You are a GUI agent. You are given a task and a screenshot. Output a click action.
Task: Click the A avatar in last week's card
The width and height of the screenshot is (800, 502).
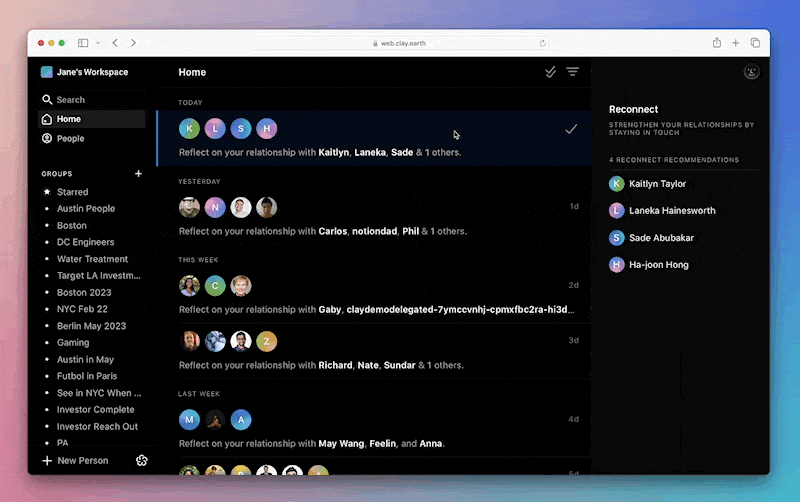[x=241, y=420]
